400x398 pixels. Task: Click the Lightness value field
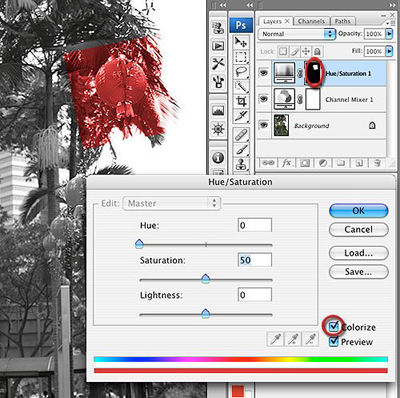pyautogui.click(x=255, y=295)
